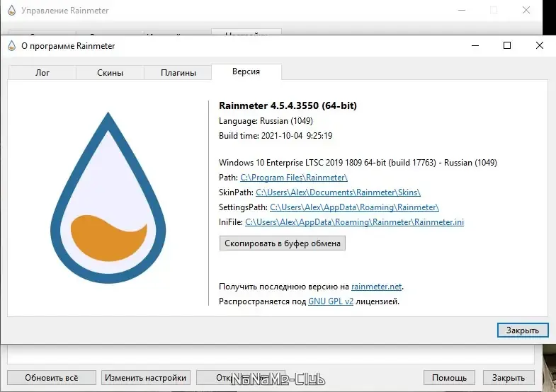Click the Build time 2021-10-04 text

click(x=275, y=136)
